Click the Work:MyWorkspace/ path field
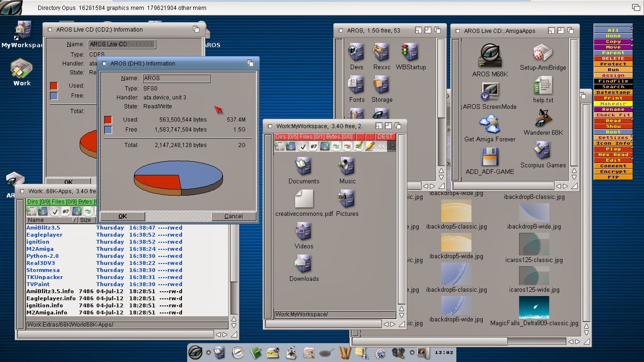 point(335,314)
